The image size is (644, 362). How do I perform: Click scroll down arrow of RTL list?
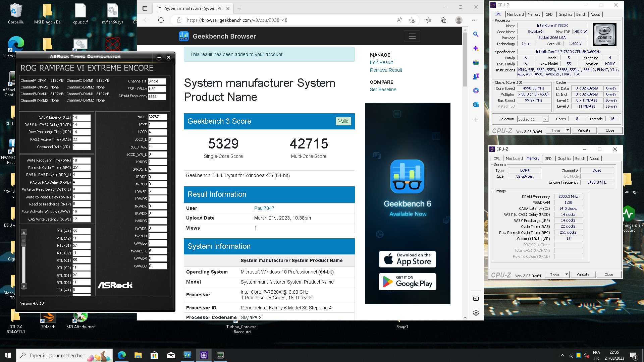[x=24, y=287]
